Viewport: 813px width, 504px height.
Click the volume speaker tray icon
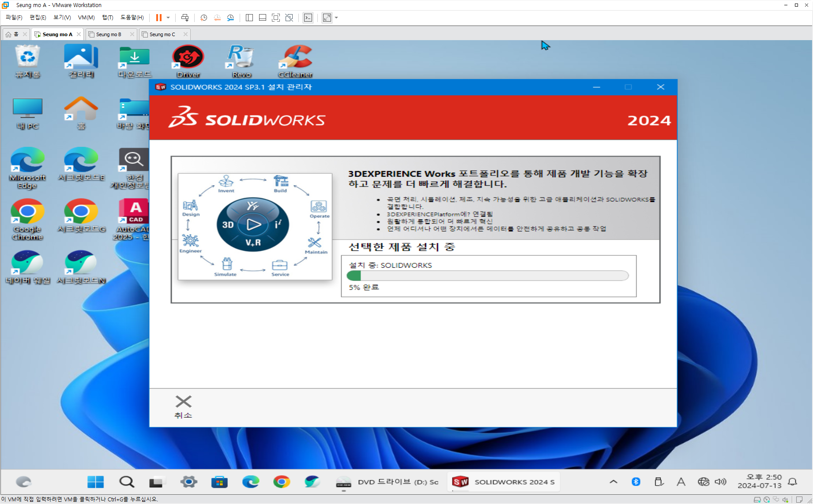[721, 482]
